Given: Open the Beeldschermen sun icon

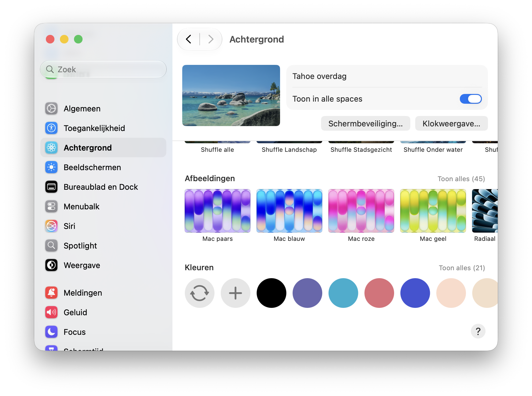Looking at the screenshot, I should (x=51, y=167).
